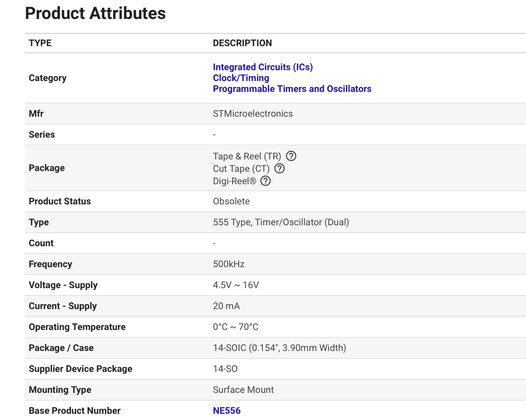Open the NE556 base product link
The width and height of the screenshot is (526, 420).
tap(227, 411)
